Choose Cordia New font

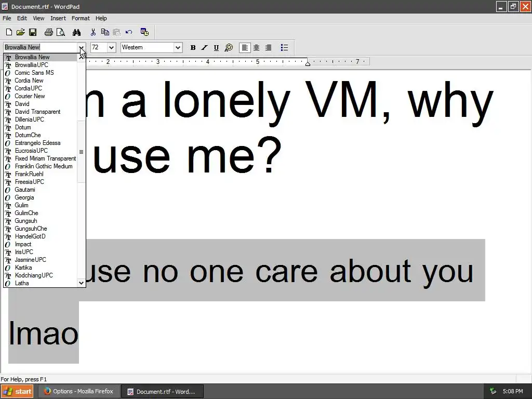tap(41, 81)
